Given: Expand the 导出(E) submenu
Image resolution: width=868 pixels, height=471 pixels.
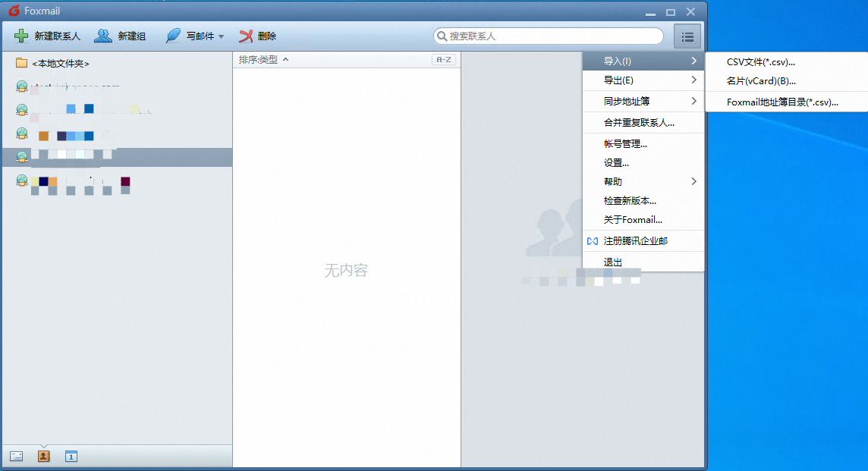Looking at the screenshot, I should coord(643,80).
